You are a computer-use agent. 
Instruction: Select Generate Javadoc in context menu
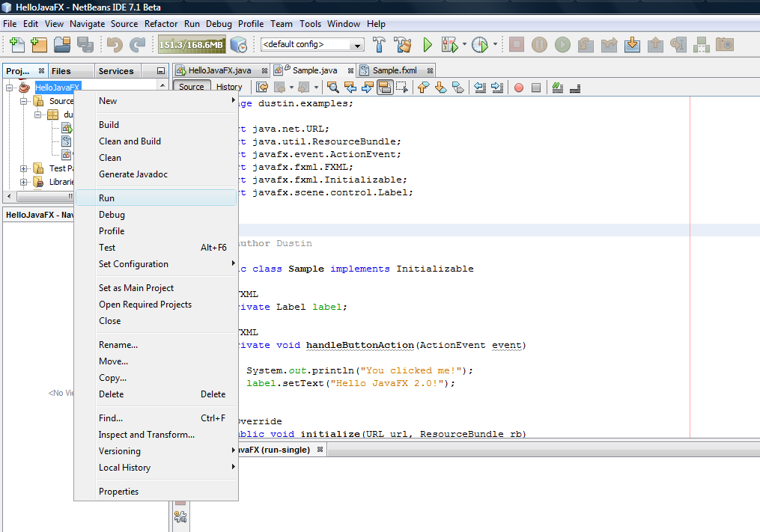point(156,174)
